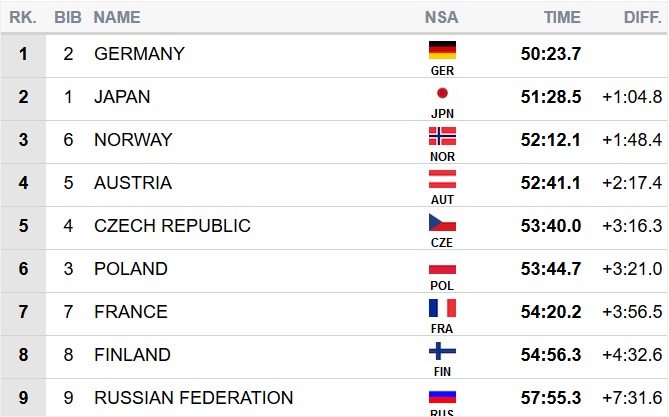Screen dimensions: 669x417
Task: Click the Finland flag icon
Action: (442, 351)
